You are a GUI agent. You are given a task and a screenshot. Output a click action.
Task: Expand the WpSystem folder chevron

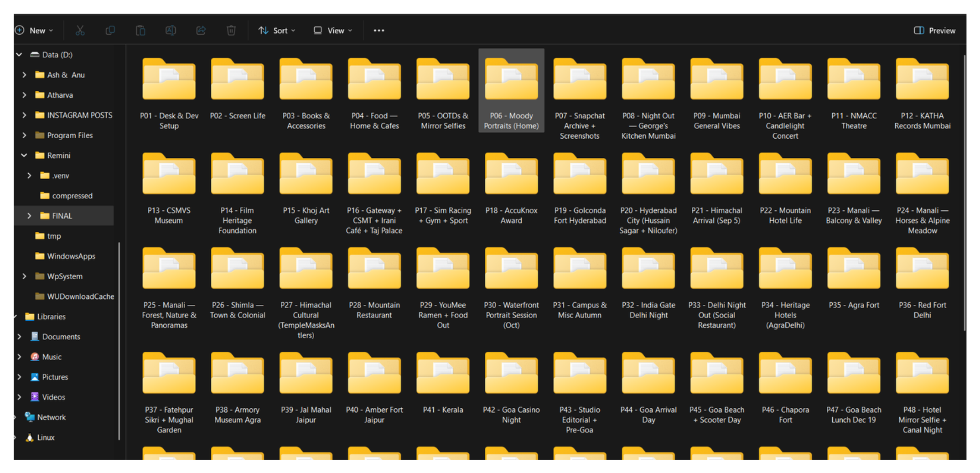pyautogui.click(x=24, y=276)
